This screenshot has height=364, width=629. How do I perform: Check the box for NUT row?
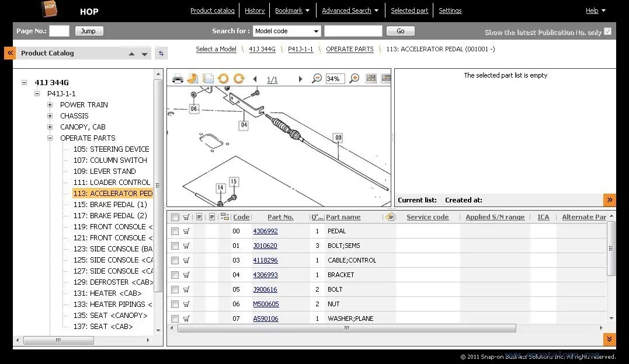[x=175, y=304]
